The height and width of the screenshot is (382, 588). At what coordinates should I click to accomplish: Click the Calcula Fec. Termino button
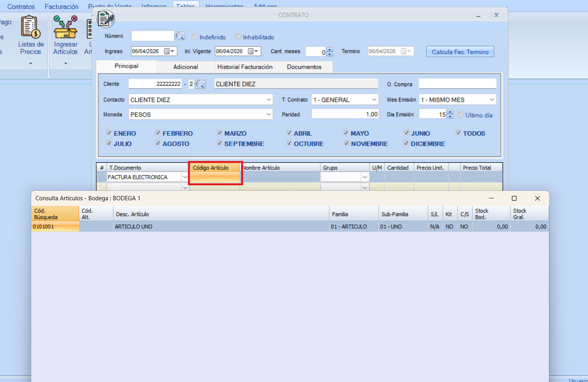[x=460, y=52]
